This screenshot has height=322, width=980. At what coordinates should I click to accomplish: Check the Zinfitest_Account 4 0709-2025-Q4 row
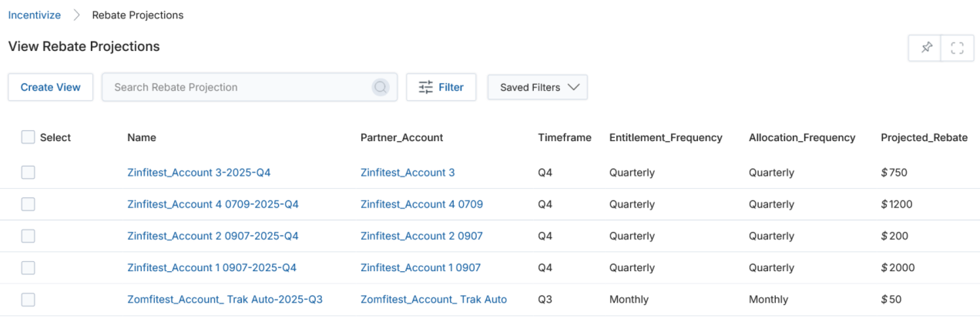[x=28, y=204]
